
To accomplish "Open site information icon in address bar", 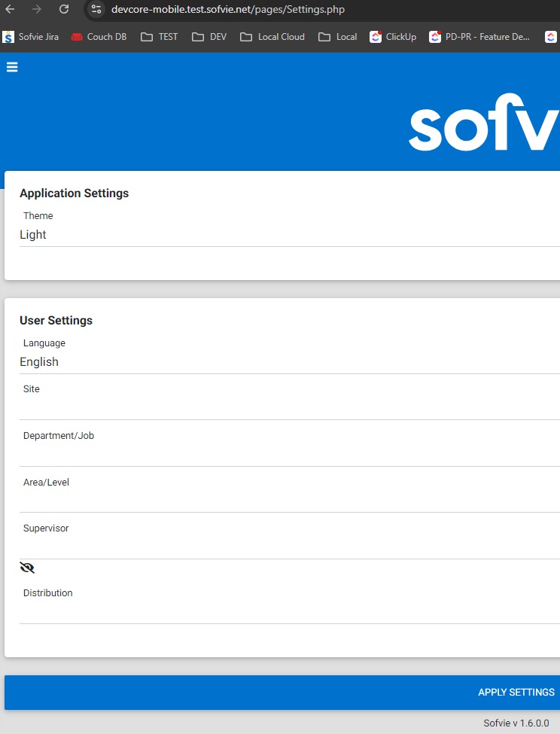I will pyautogui.click(x=96, y=9).
